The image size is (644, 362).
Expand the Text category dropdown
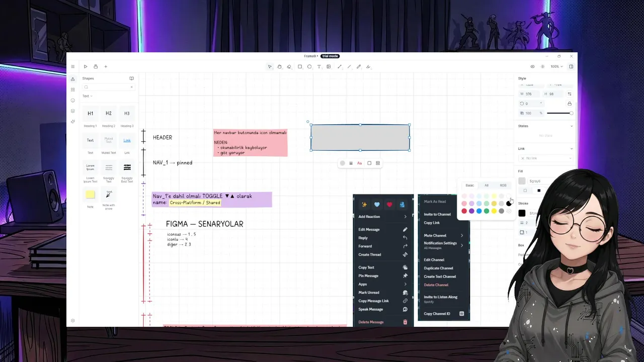(88, 96)
